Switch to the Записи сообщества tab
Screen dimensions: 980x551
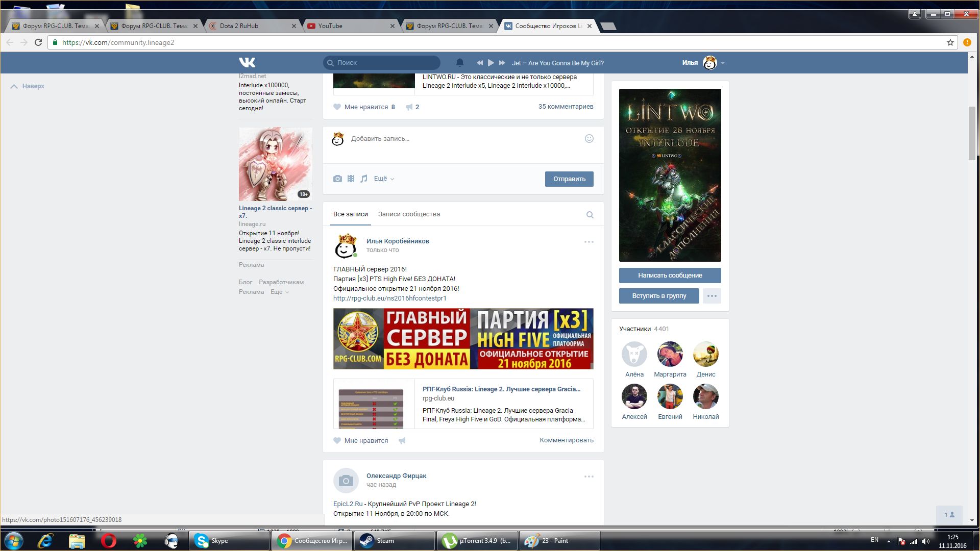tap(409, 214)
